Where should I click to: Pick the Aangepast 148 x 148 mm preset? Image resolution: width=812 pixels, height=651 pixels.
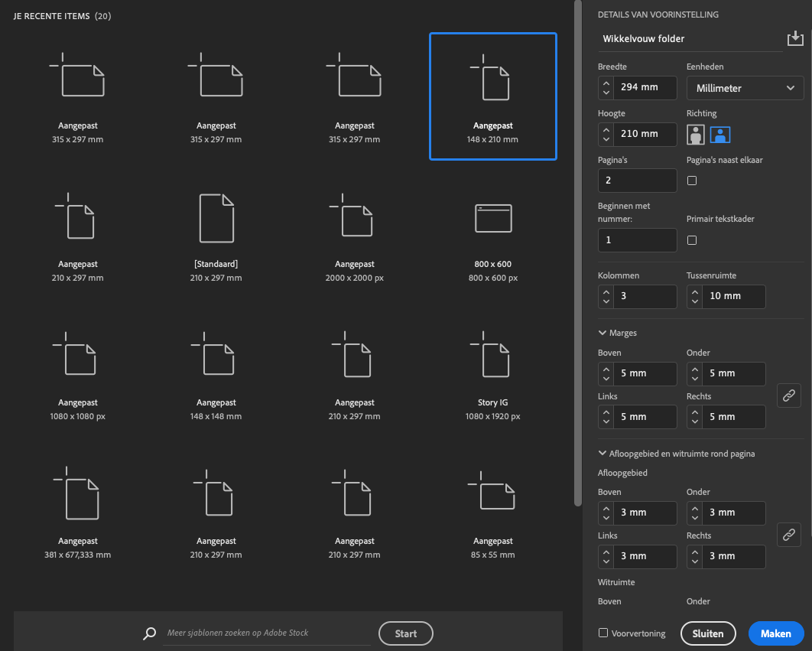pyautogui.click(x=216, y=374)
